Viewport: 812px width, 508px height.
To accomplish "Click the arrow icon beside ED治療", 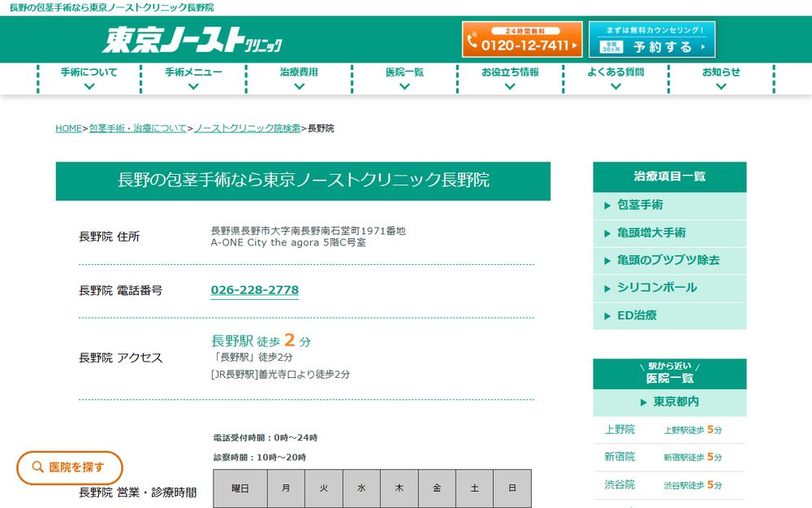I will click(607, 316).
